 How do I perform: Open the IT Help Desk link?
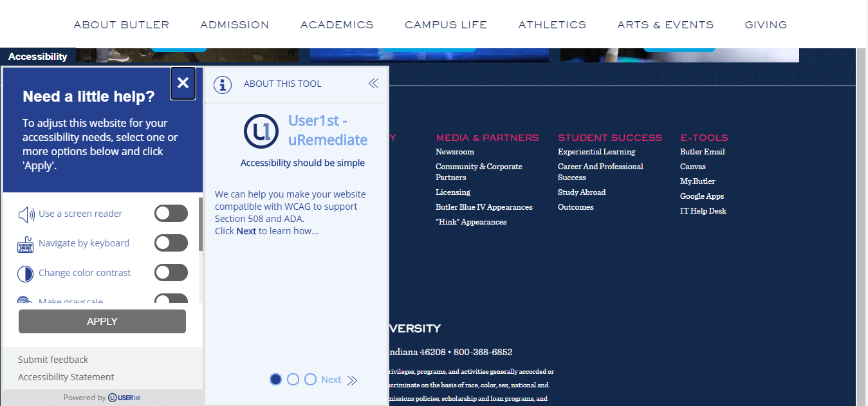point(703,211)
